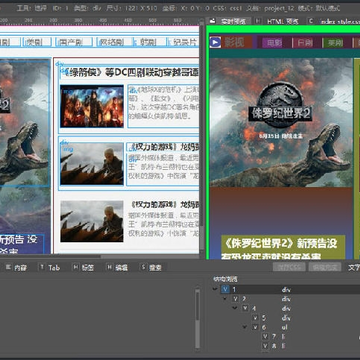
Task: Select 韩剧 nav item in design canvas
Action: tap(150, 42)
